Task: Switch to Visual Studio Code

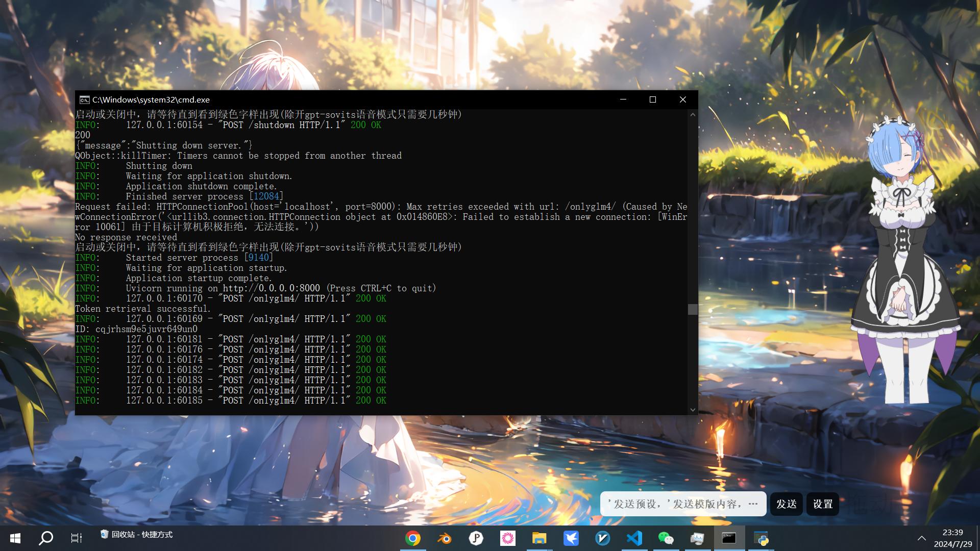Action: (634, 538)
